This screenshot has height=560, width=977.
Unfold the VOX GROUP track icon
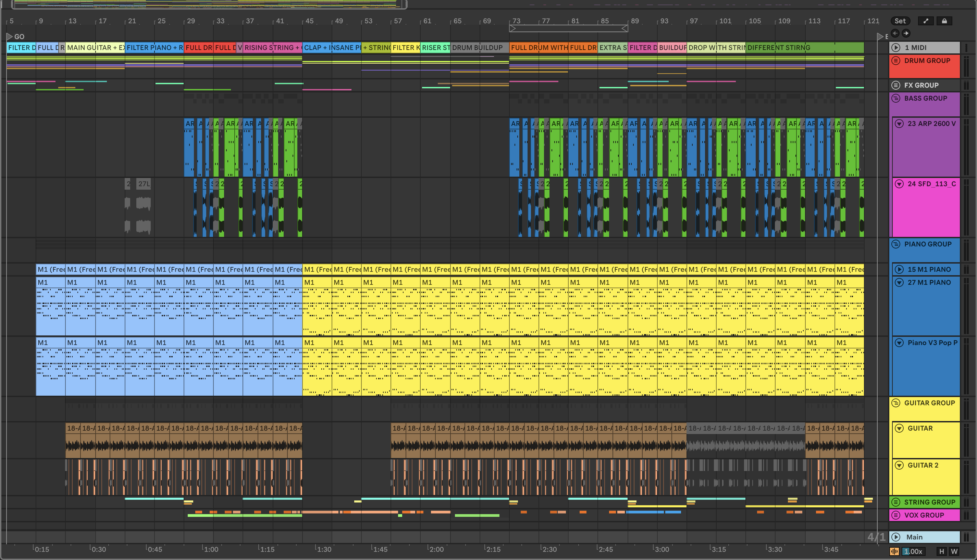[x=896, y=516]
